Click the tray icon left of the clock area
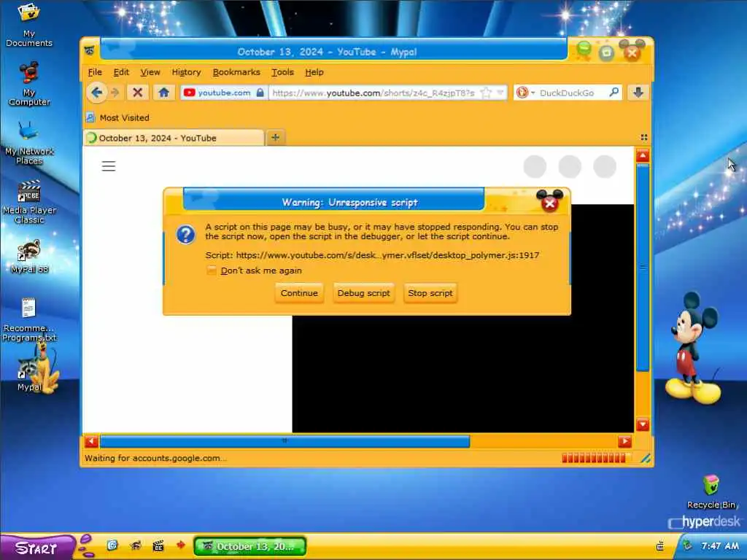This screenshot has width=747, height=560. click(x=660, y=546)
